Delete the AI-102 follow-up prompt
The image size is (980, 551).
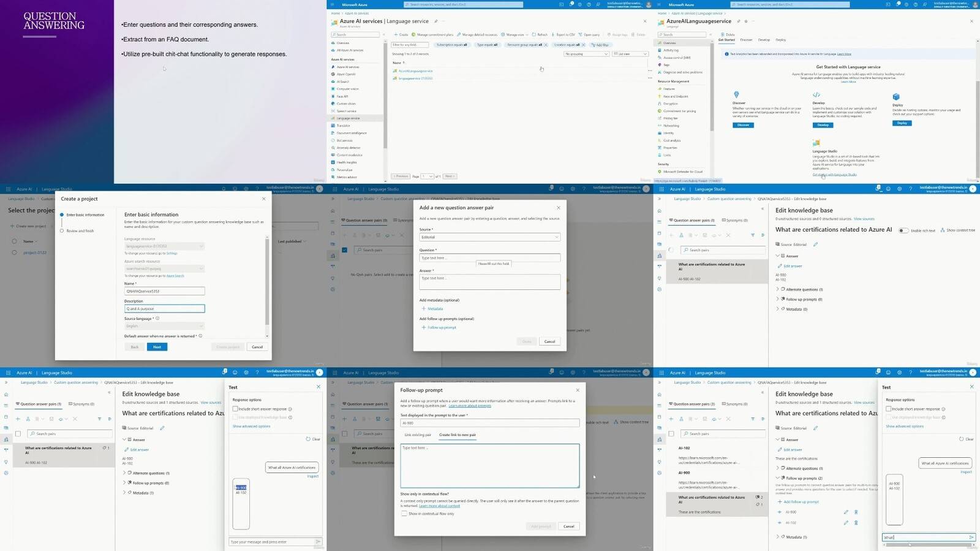pyautogui.click(x=856, y=523)
